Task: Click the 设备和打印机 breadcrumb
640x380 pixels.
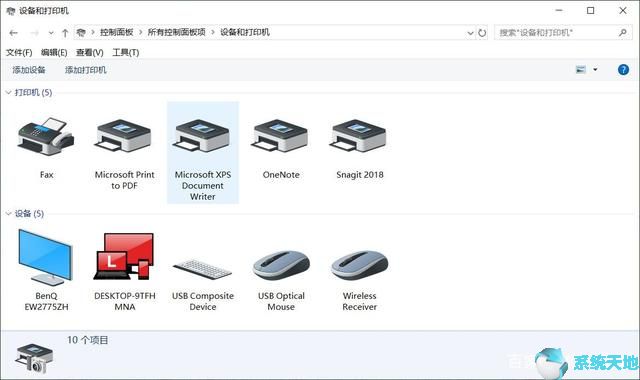Action: 245,32
